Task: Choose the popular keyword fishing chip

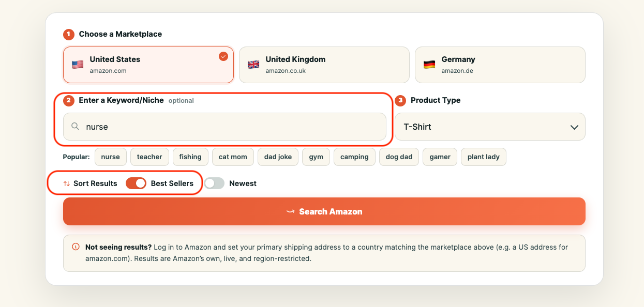Action: 190,157
